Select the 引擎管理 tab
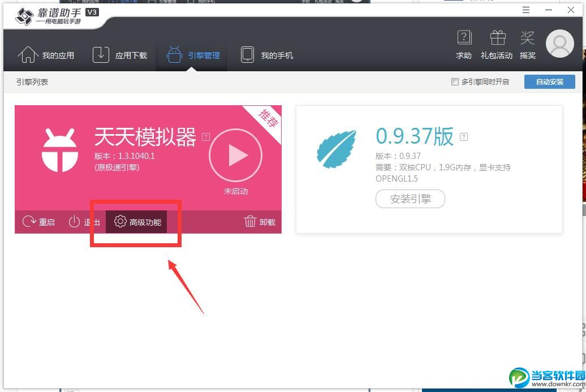 [193, 55]
